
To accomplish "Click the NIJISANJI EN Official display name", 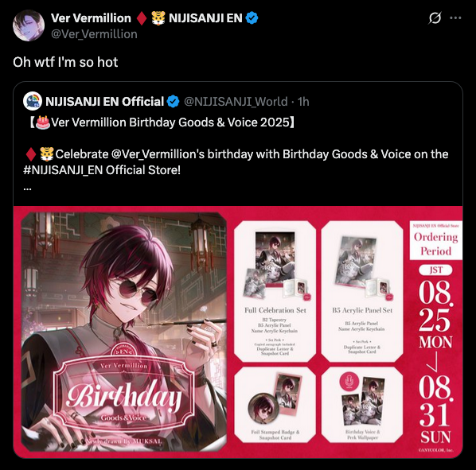I will pos(105,102).
